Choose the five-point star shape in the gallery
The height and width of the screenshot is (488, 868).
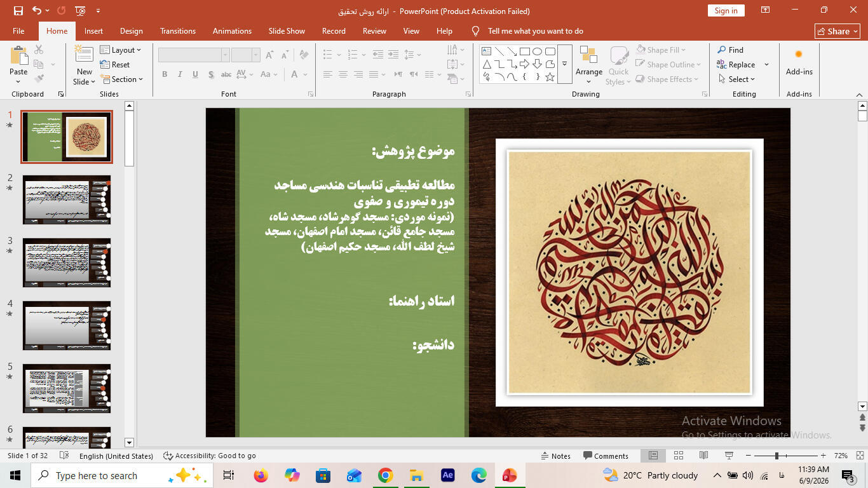pos(550,78)
